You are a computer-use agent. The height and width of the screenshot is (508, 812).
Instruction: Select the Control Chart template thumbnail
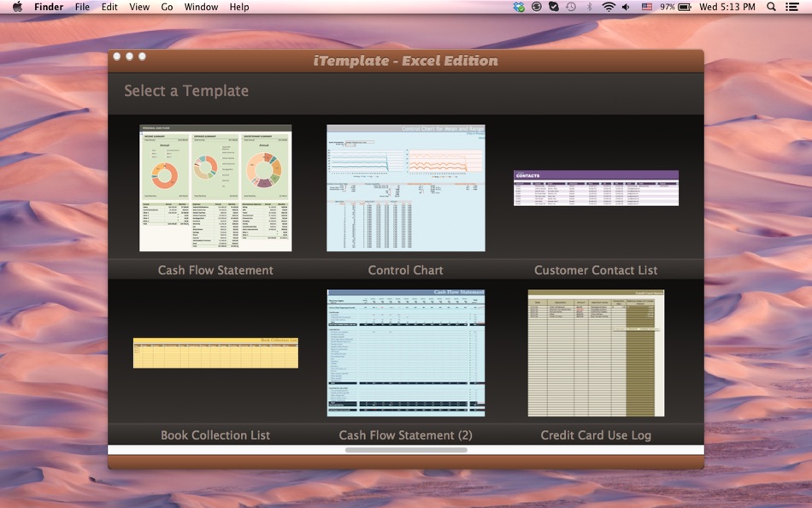[406, 187]
